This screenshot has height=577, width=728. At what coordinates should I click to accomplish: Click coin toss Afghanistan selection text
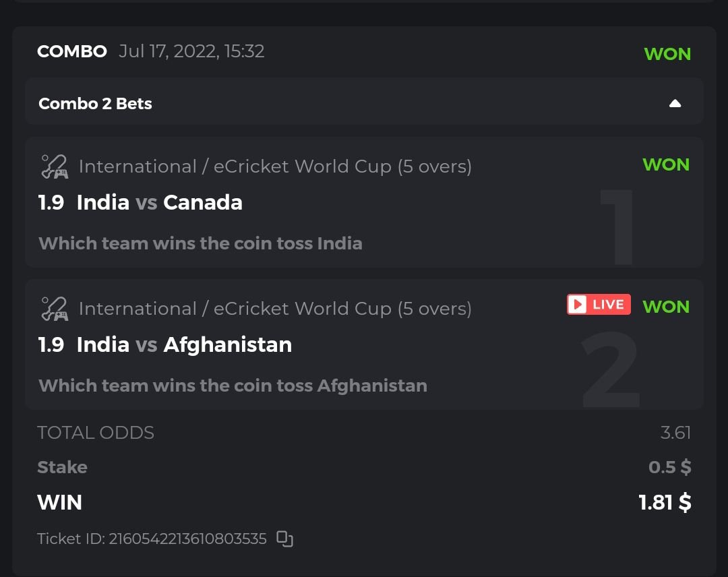[x=233, y=386]
